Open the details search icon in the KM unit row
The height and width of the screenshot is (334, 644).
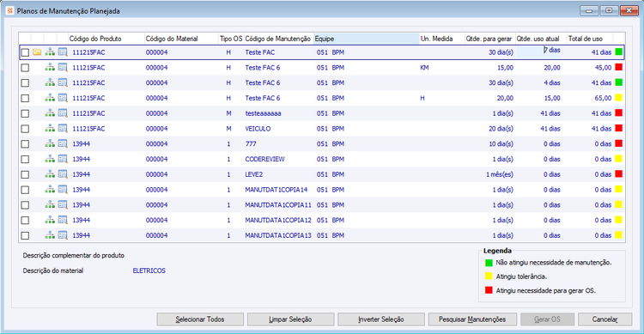(x=63, y=67)
